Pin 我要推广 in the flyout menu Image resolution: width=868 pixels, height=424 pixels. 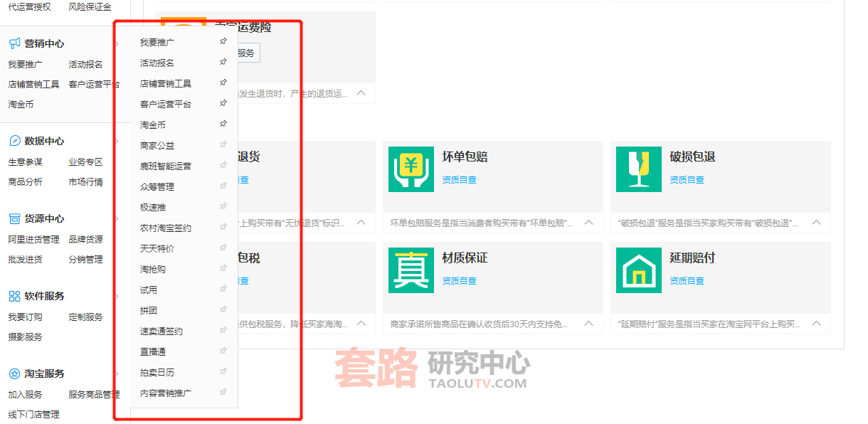223,42
